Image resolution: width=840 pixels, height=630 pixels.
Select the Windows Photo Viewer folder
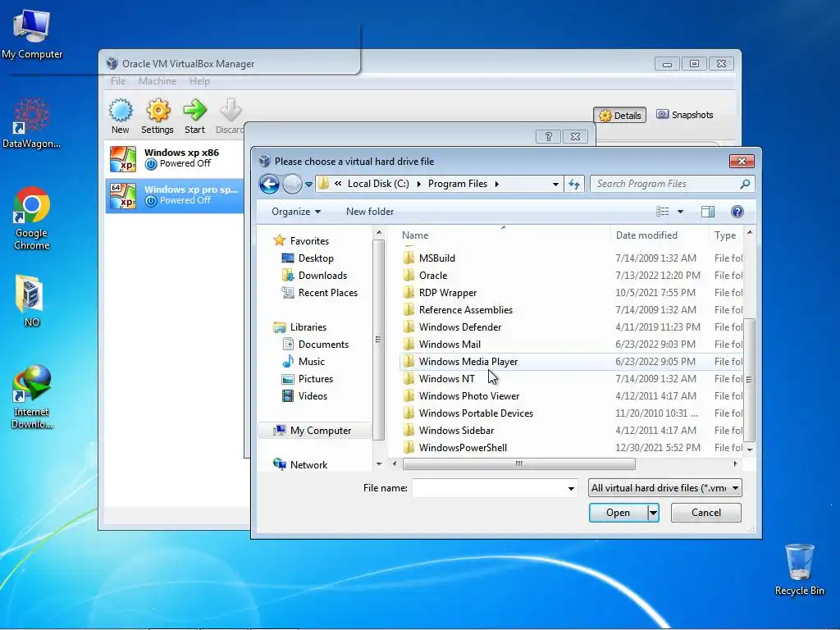coord(571,396)
